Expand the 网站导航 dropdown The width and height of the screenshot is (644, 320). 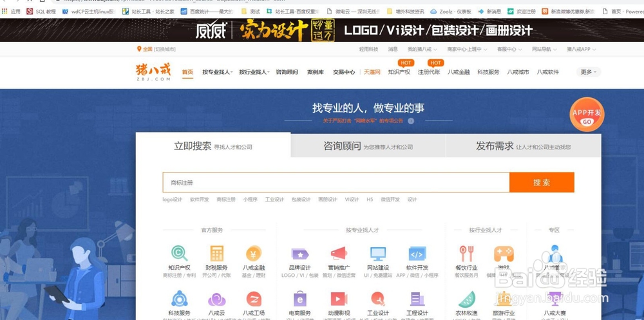544,49
